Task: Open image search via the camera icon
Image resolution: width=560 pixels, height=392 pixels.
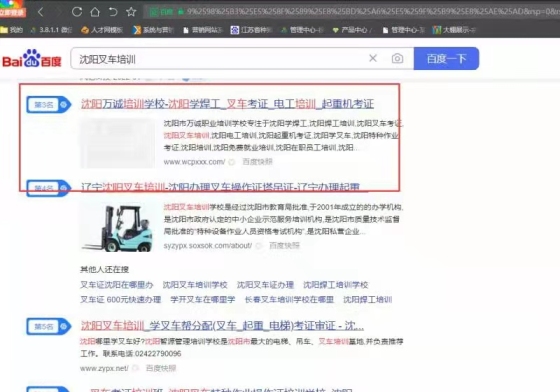Action: (x=397, y=58)
